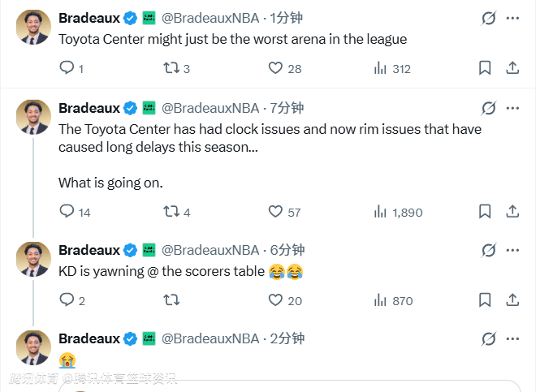The width and height of the screenshot is (540, 392).
Task: Open Bradeaux name on KD yawning tweet
Action: click(x=89, y=250)
